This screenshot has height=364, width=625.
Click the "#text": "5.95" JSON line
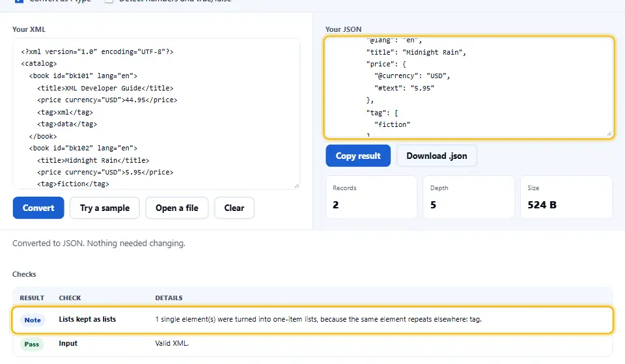click(404, 88)
